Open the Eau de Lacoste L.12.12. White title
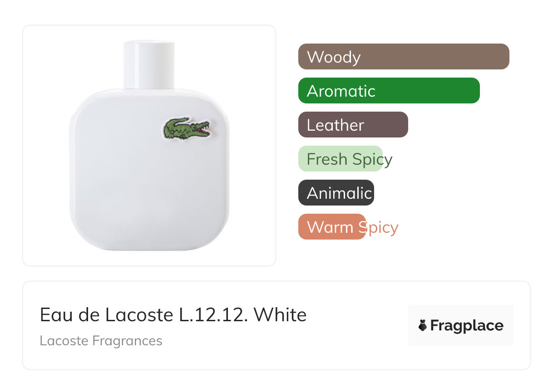 pos(173,315)
